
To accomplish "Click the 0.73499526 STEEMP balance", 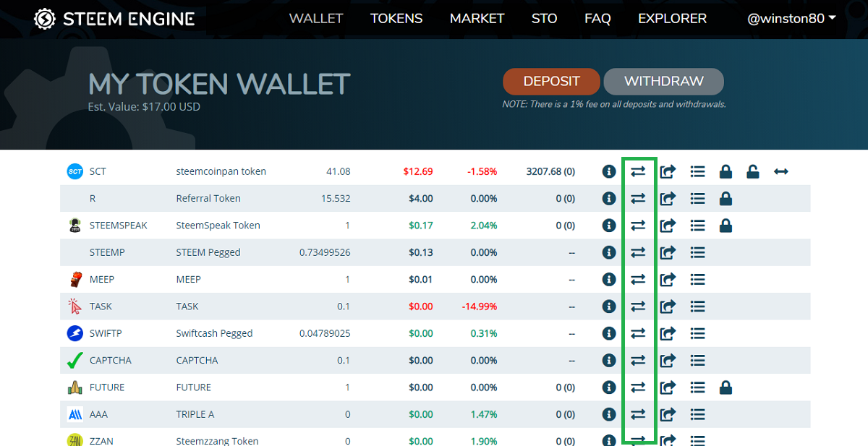I will 325,252.
